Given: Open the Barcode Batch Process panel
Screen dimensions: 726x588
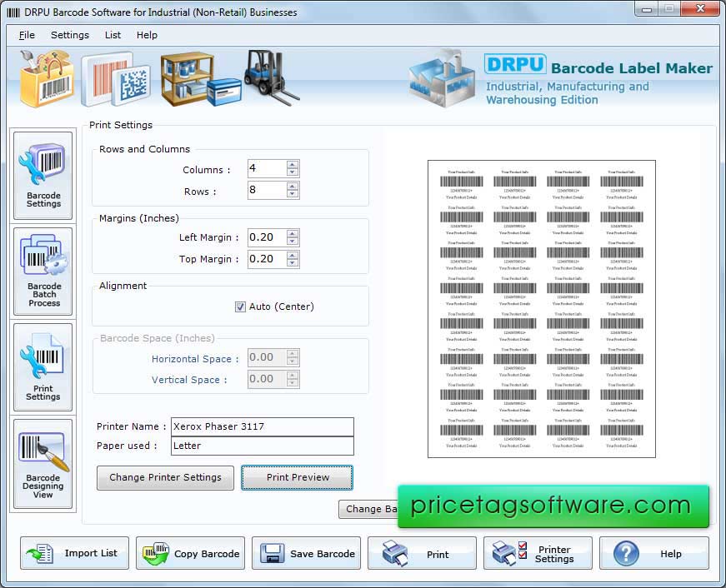Looking at the screenshot, I should 43,272.
